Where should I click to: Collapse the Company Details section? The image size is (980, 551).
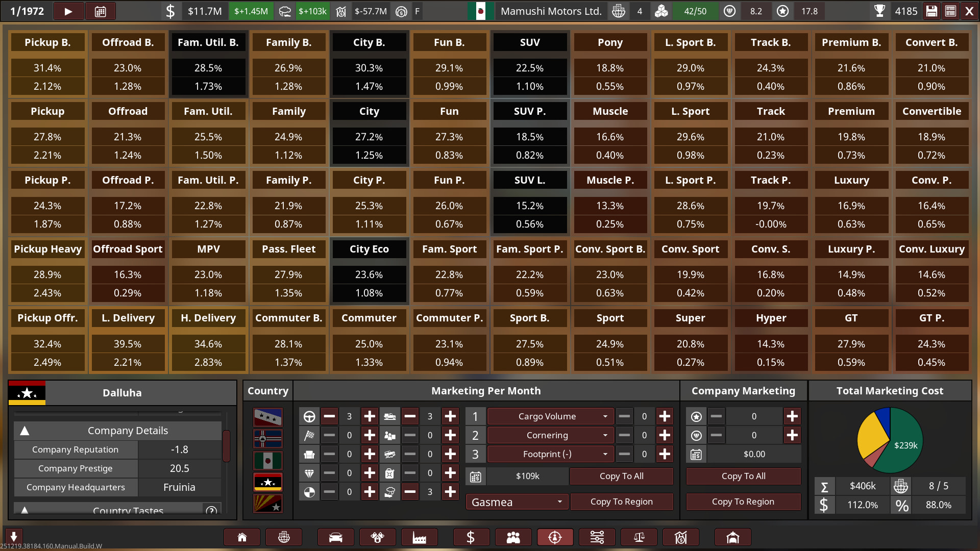point(24,431)
